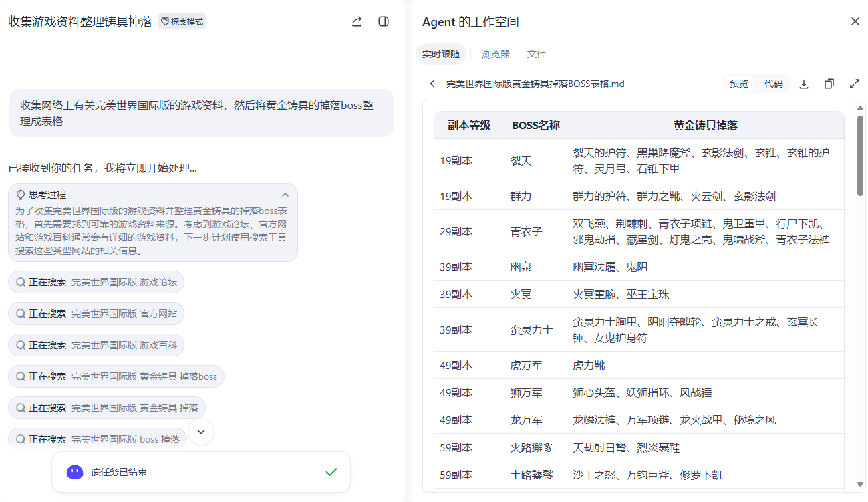868x502 pixels.
Task: Click the share icon in chat header
Action: pos(357,21)
